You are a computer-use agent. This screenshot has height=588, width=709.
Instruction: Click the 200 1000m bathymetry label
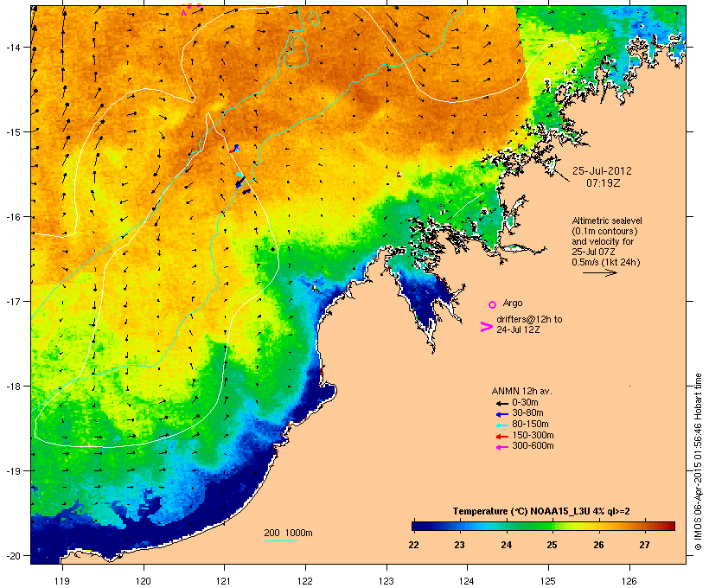[288, 533]
